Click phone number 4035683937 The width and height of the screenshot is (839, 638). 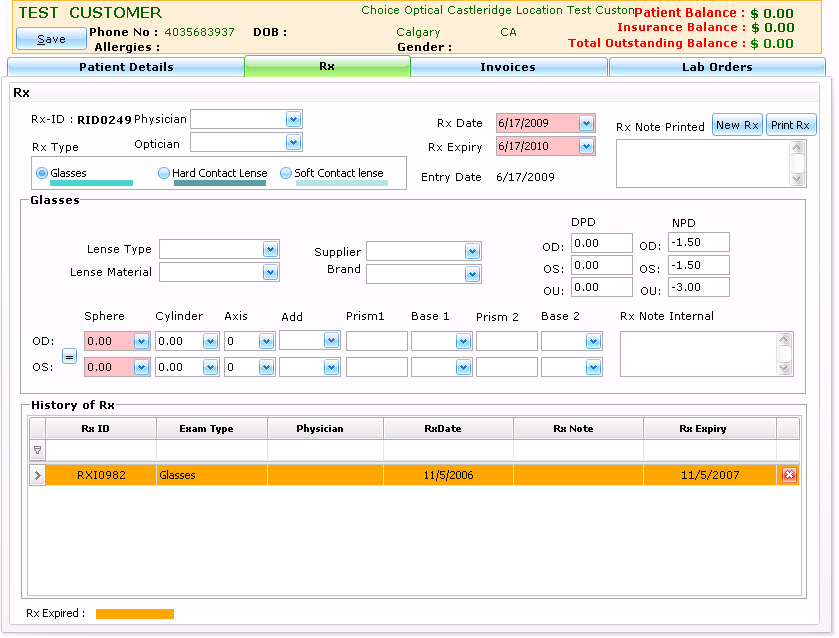coord(200,32)
